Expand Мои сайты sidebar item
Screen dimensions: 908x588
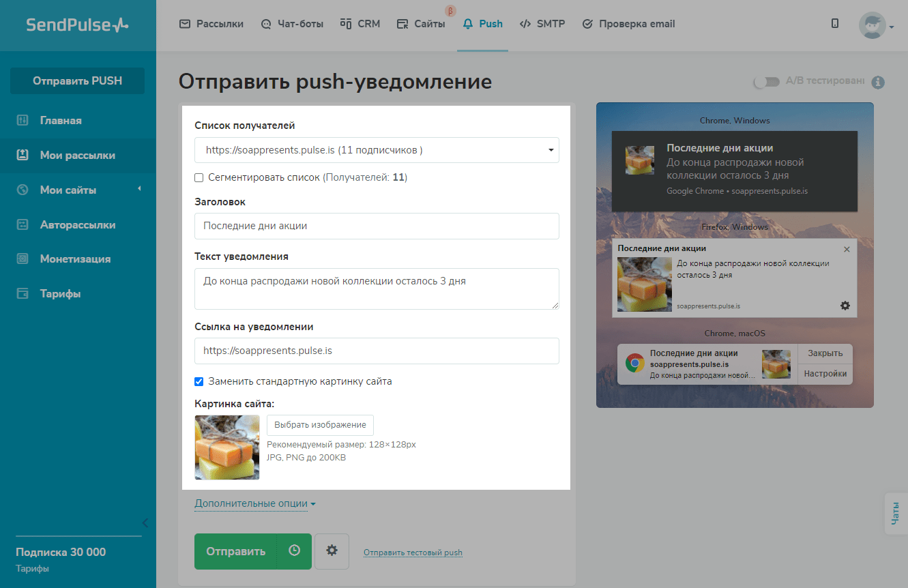pyautogui.click(x=78, y=190)
